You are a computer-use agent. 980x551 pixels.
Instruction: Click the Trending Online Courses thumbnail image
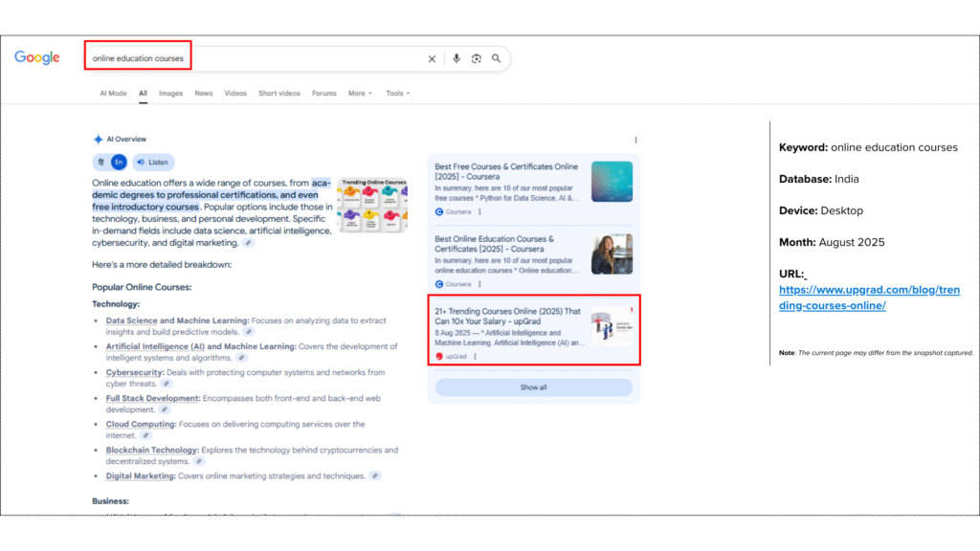371,203
